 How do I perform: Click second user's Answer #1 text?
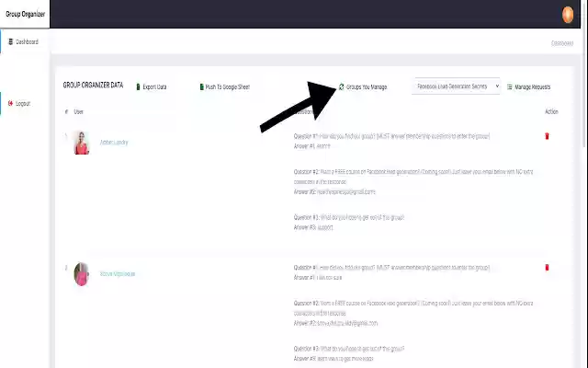[318, 278]
